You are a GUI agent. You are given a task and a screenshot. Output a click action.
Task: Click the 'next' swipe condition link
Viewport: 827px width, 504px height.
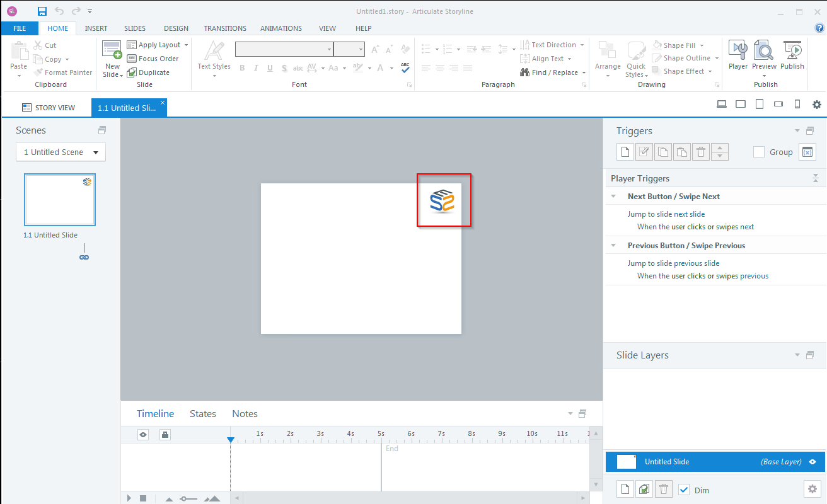click(747, 227)
